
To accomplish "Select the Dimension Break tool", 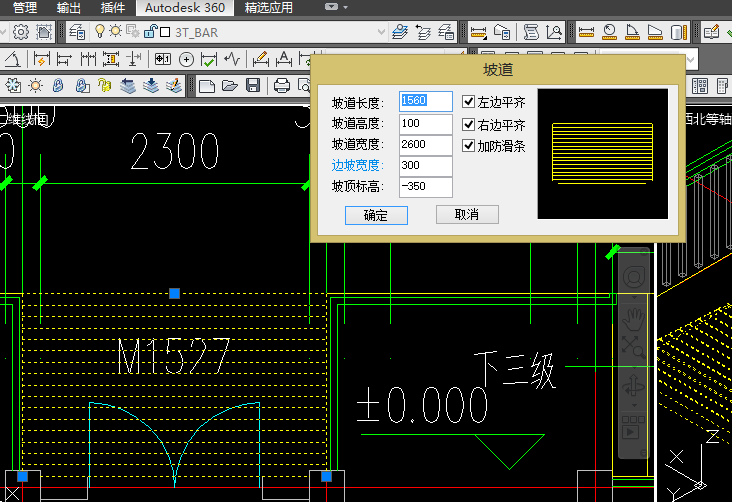I will pos(134,59).
